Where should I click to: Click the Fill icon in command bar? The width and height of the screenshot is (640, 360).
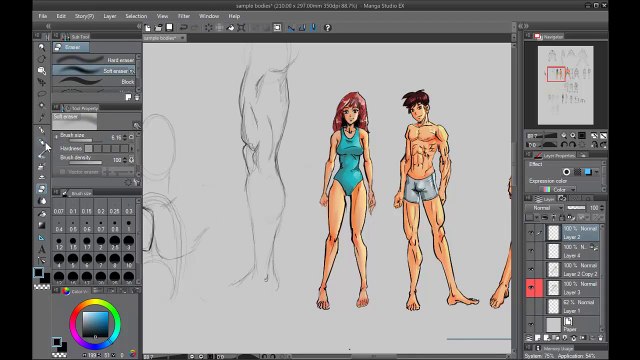coord(231,28)
